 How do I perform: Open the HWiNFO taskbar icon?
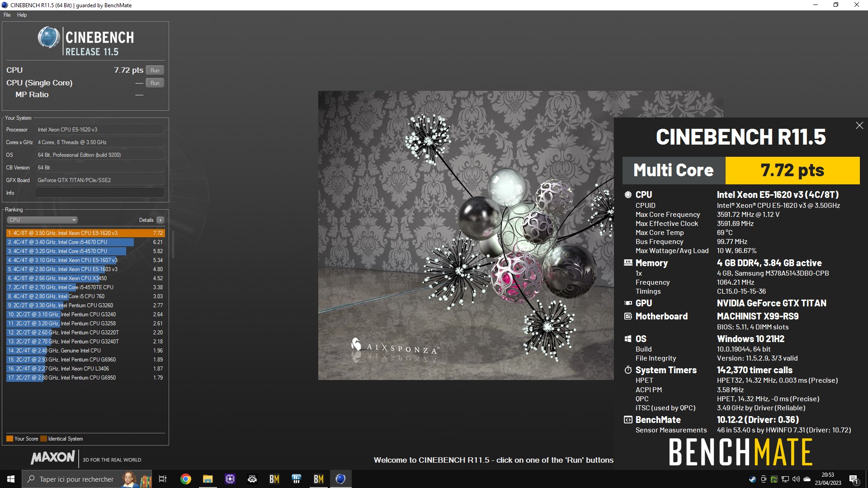297,479
